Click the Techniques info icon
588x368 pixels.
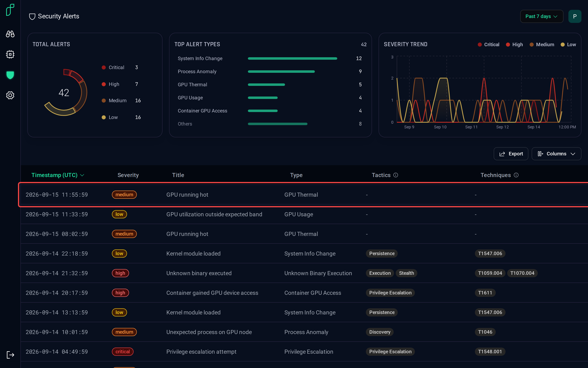coord(516,175)
